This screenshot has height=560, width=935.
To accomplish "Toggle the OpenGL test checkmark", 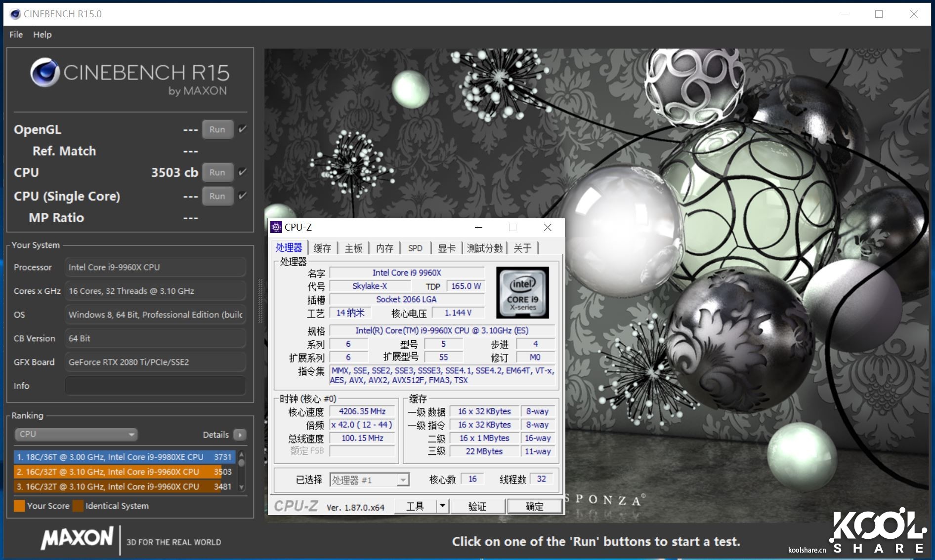I will tap(242, 129).
